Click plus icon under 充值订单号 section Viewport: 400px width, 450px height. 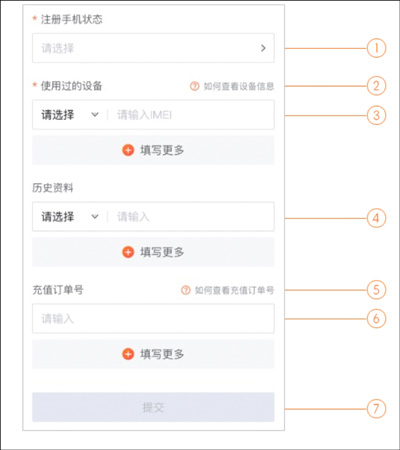click(x=128, y=354)
